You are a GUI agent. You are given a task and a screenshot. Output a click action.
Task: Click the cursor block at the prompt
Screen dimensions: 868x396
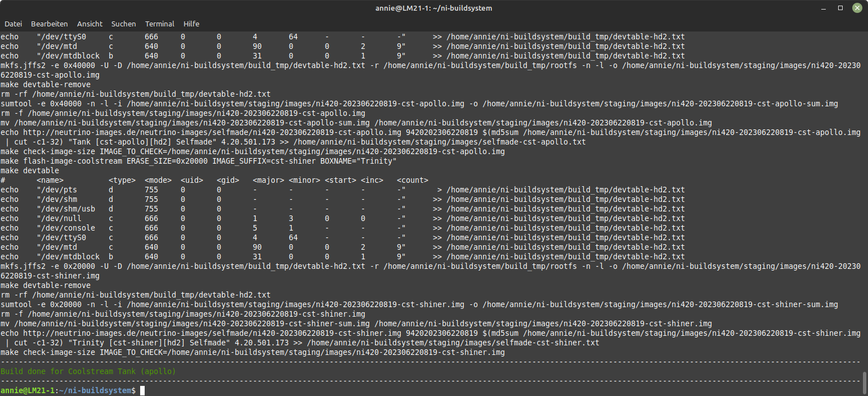click(x=142, y=390)
